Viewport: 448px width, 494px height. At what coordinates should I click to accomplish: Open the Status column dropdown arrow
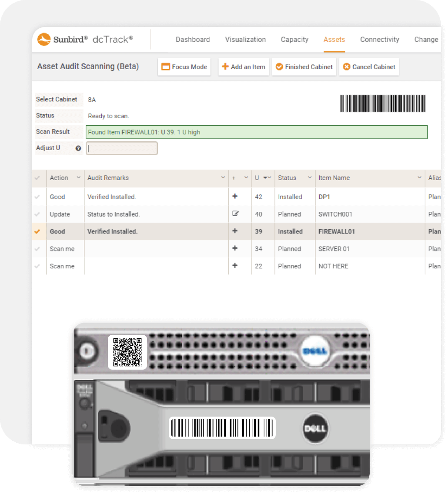(x=310, y=178)
